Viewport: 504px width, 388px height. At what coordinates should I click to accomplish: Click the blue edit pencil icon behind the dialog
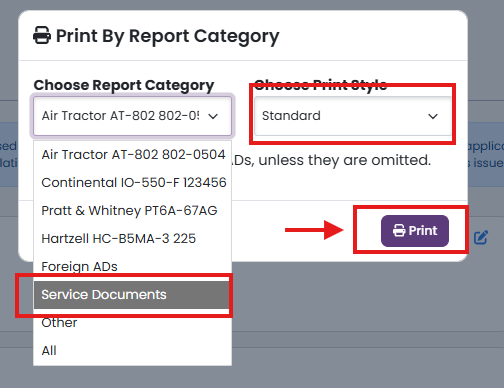[x=481, y=237]
